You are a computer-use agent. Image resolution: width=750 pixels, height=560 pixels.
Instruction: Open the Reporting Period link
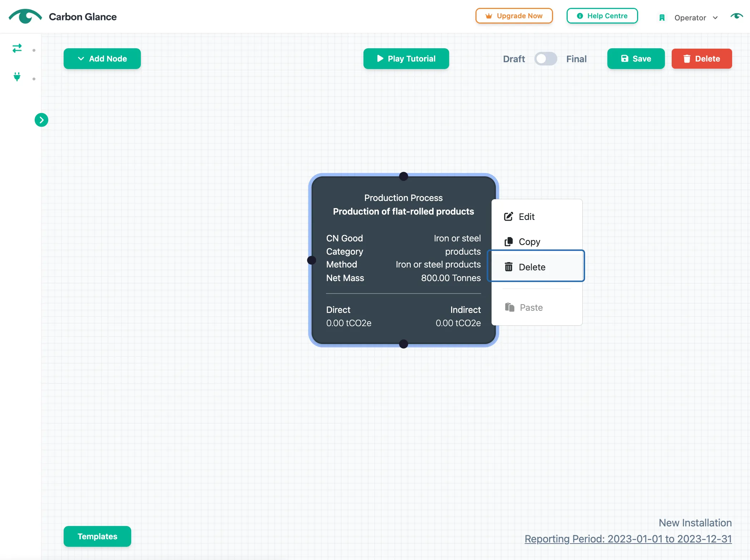pos(628,539)
